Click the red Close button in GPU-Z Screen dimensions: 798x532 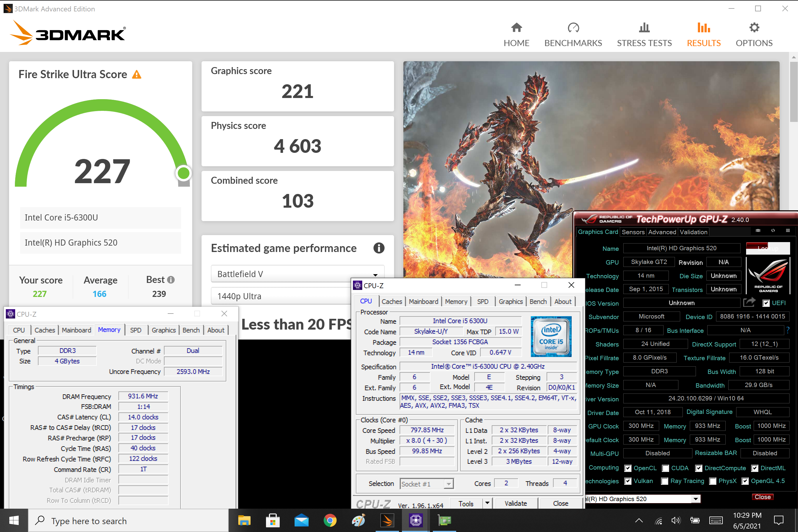click(763, 497)
